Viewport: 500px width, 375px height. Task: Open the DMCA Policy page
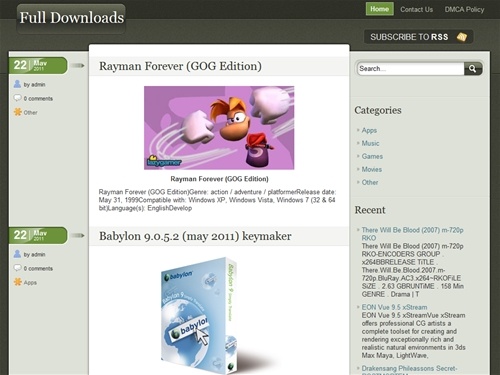point(464,9)
